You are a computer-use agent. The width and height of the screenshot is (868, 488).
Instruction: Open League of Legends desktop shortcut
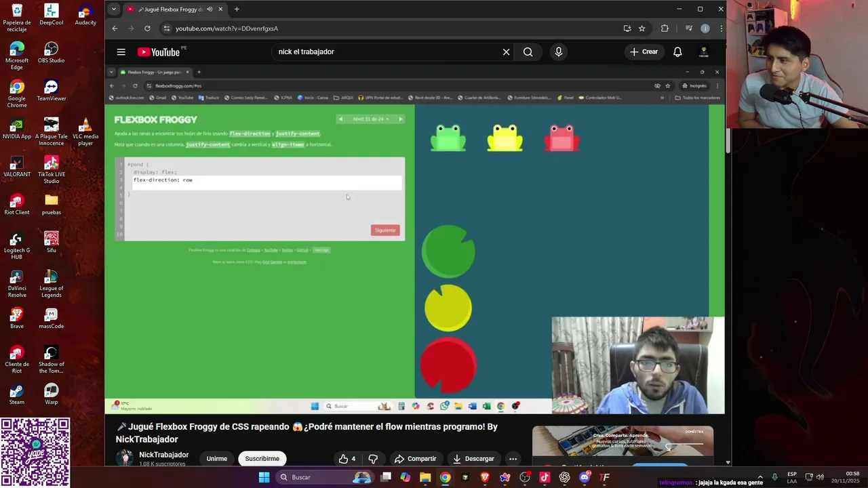[x=52, y=283]
